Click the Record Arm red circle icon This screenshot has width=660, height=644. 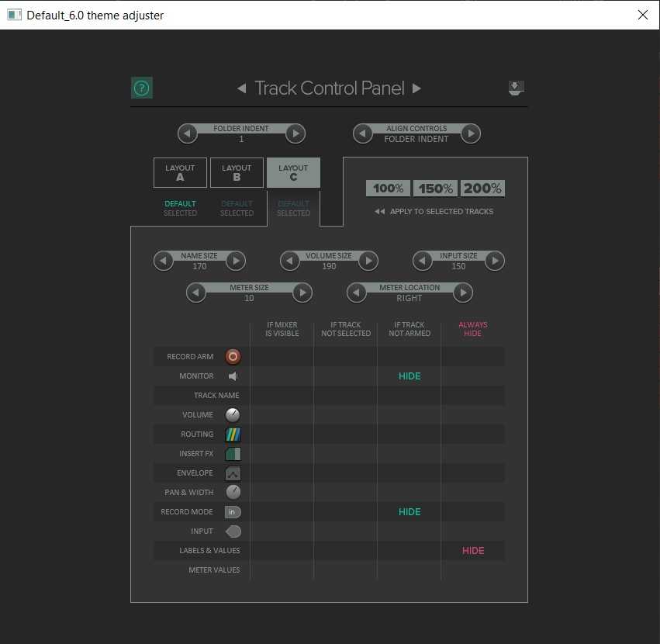point(233,357)
